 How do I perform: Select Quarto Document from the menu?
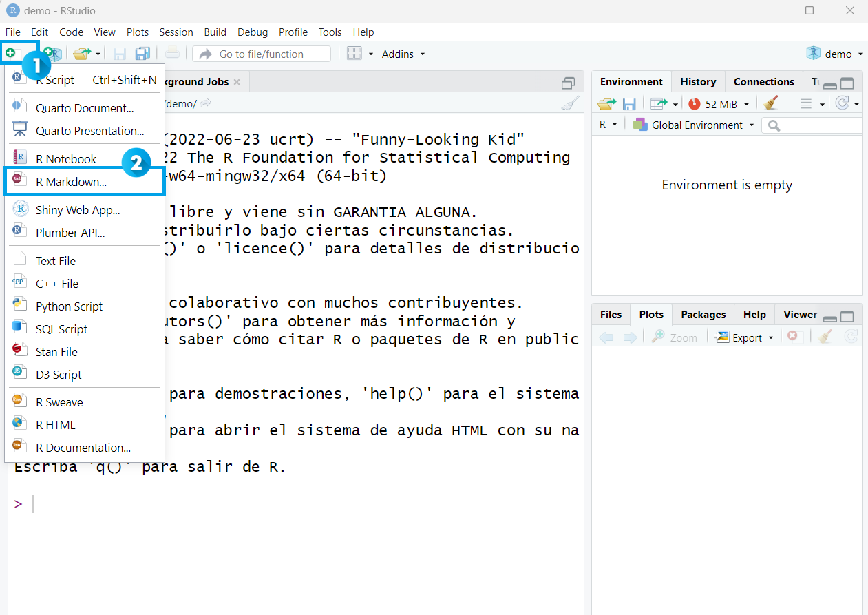point(85,108)
